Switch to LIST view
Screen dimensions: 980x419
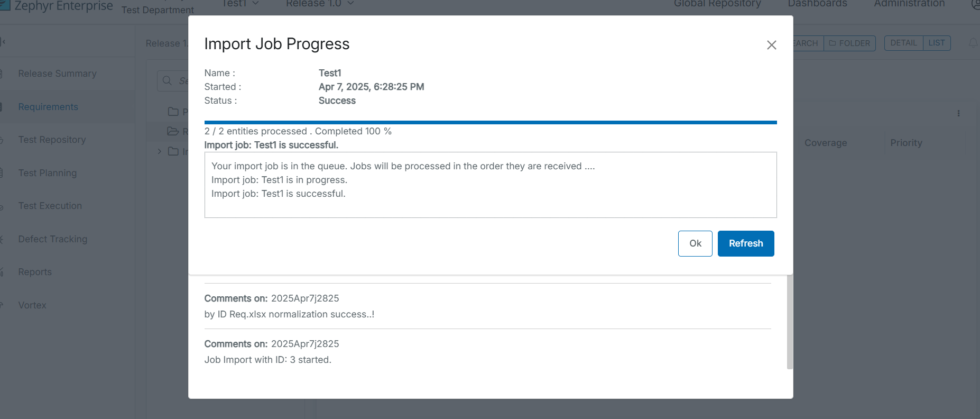coord(936,43)
